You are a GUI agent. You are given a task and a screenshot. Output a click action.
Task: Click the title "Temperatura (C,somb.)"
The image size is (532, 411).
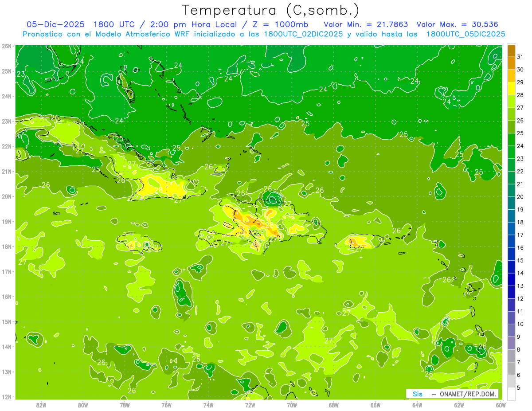coord(271,10)
